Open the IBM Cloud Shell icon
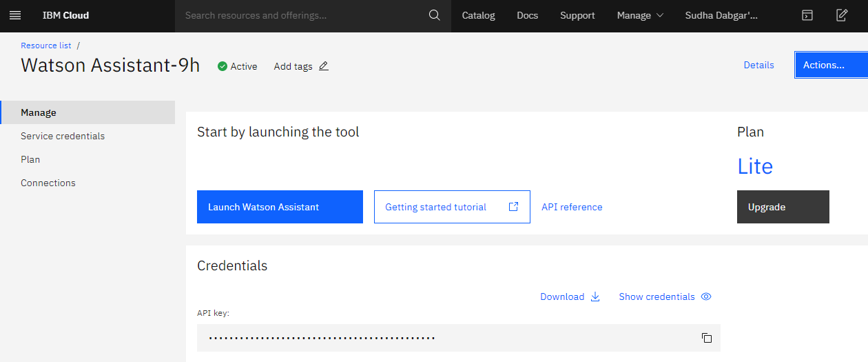This screenshot has width=868, height=362. [807, 15]
